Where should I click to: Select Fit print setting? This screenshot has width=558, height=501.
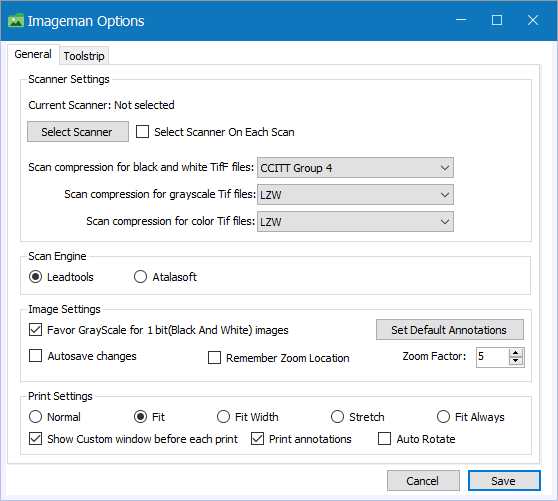(140, 417)
